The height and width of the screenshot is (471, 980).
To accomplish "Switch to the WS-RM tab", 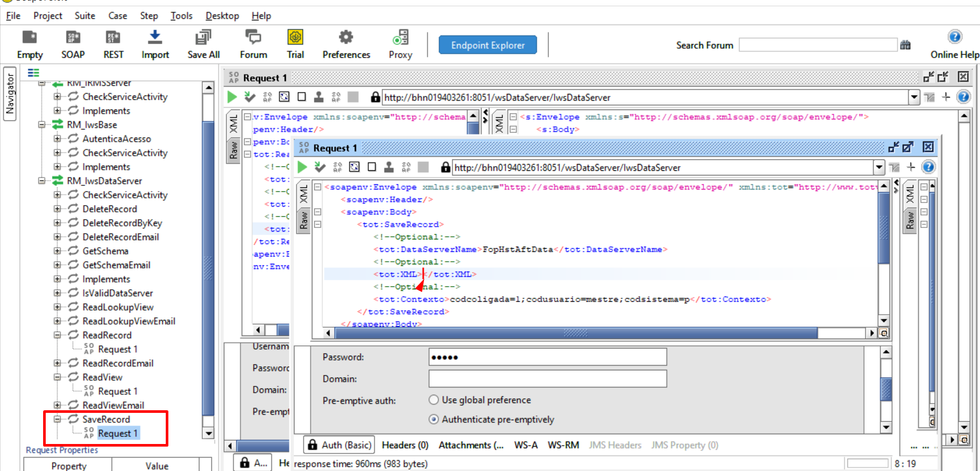I will pos(563,445).
